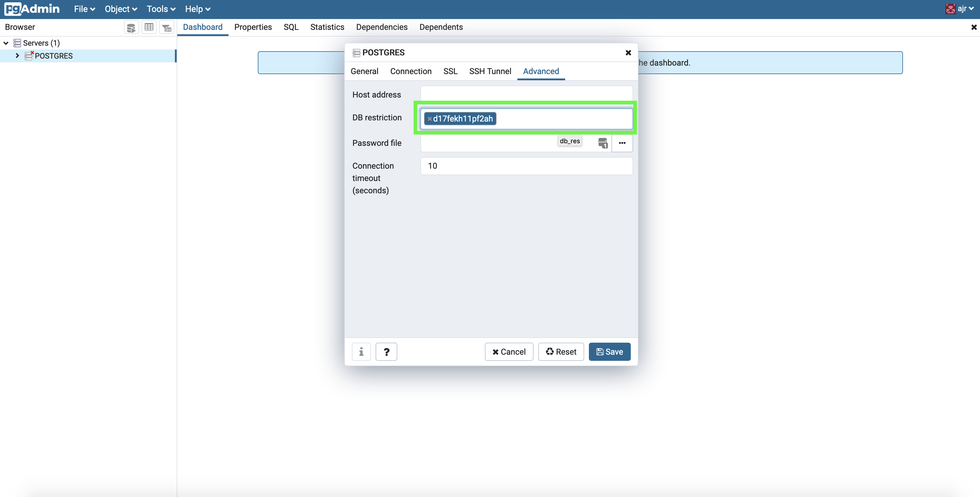Click the Save button
Viewport: 980px width, 497px height.
point(609,352)
